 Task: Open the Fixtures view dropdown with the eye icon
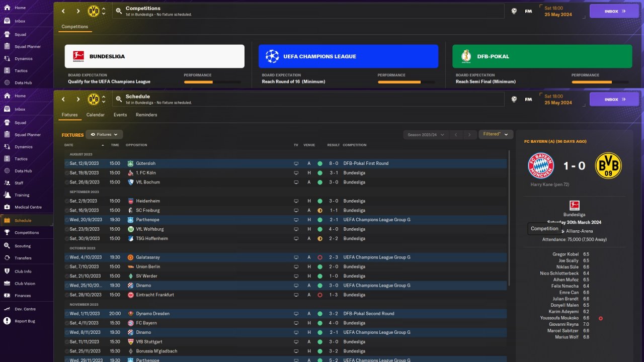coord(104,135)
